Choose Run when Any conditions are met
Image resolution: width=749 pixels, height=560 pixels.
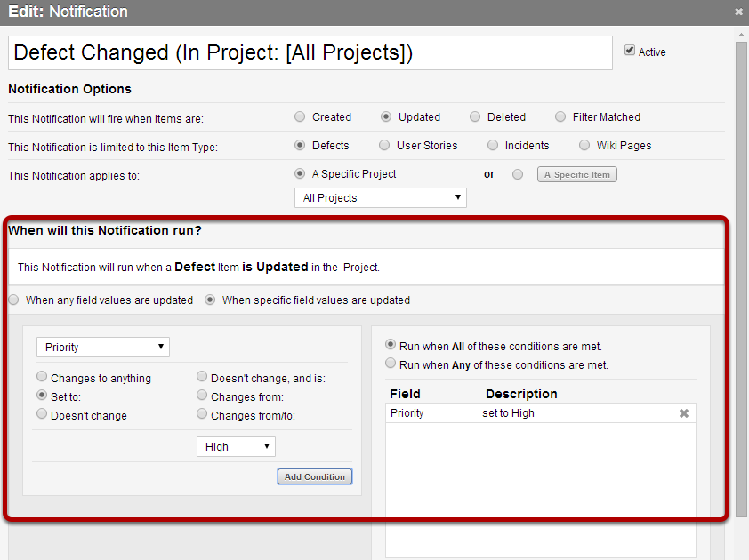(x=391, y=364)
